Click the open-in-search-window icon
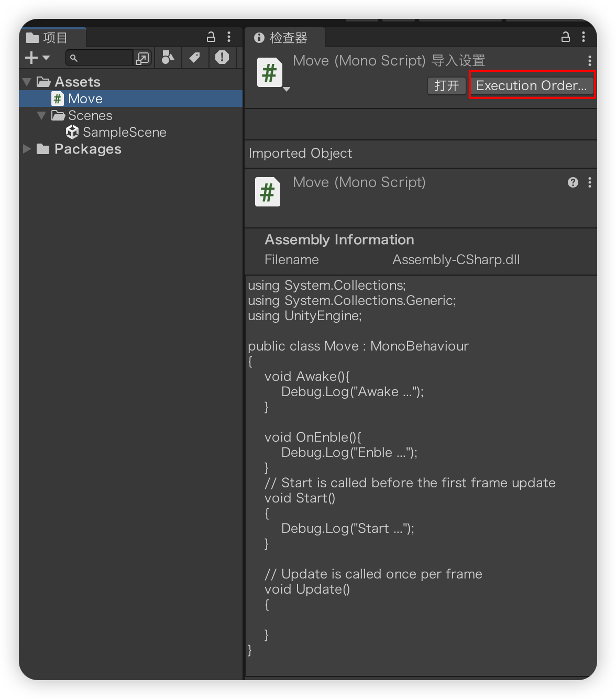The height and width of the screenshot is (699, 616). pos(142,58)
